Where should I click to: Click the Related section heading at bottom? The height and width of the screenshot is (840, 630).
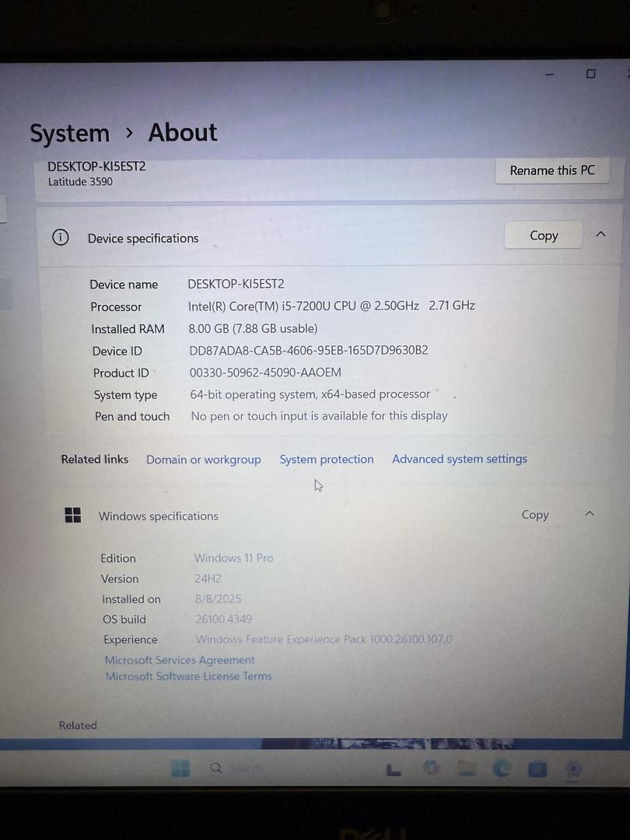78,725
